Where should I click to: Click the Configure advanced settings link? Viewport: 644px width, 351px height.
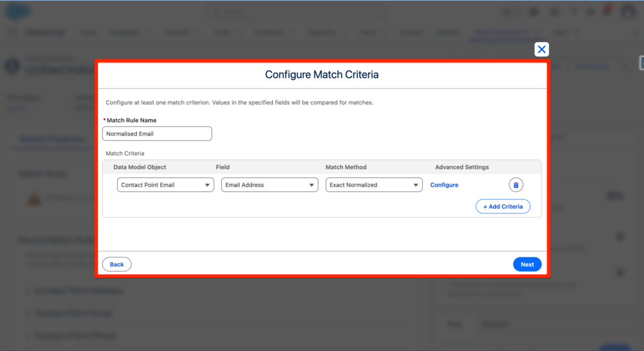coord(444,185)
